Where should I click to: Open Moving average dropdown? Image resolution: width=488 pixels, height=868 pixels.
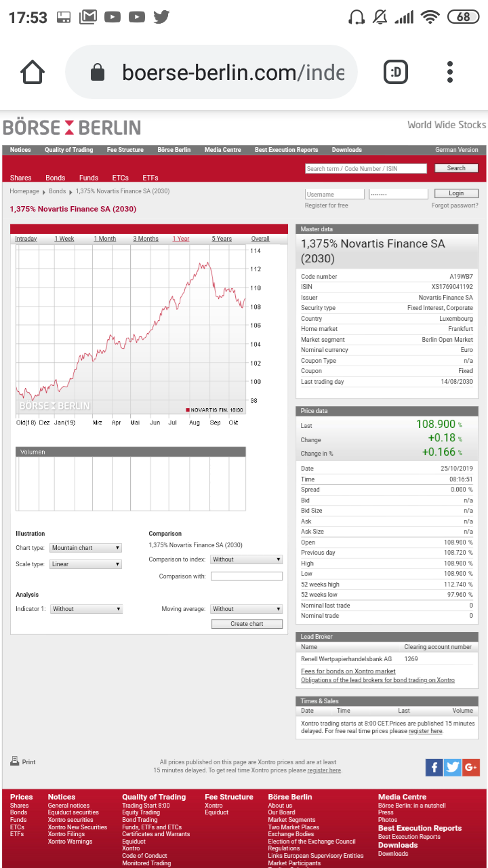(x=246, y=609)
